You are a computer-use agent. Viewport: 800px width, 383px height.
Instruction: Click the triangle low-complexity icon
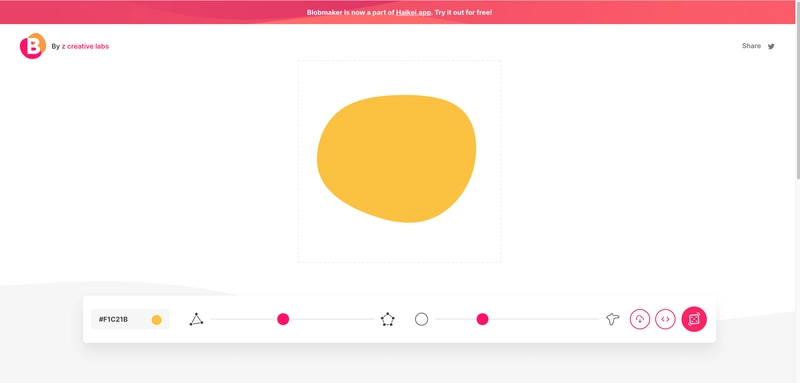pos(196,319)
